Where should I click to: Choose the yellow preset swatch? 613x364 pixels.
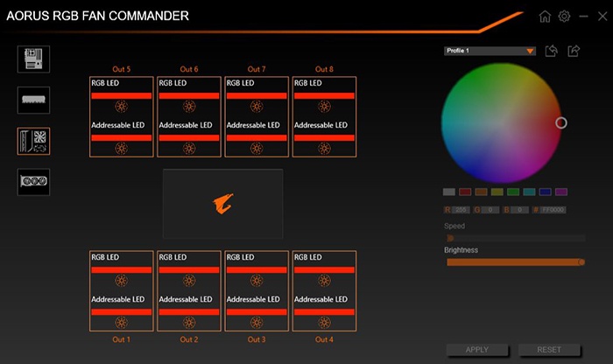[497, 192]
